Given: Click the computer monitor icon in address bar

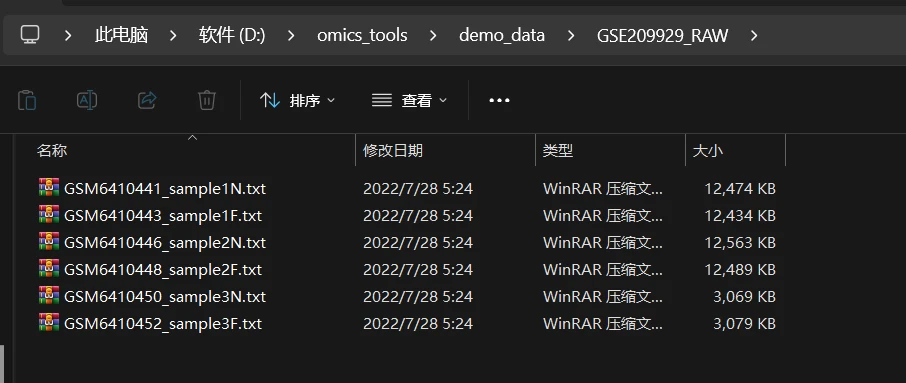Looking at the screenshot, I should pyautogui.click(x=30, y=35).
